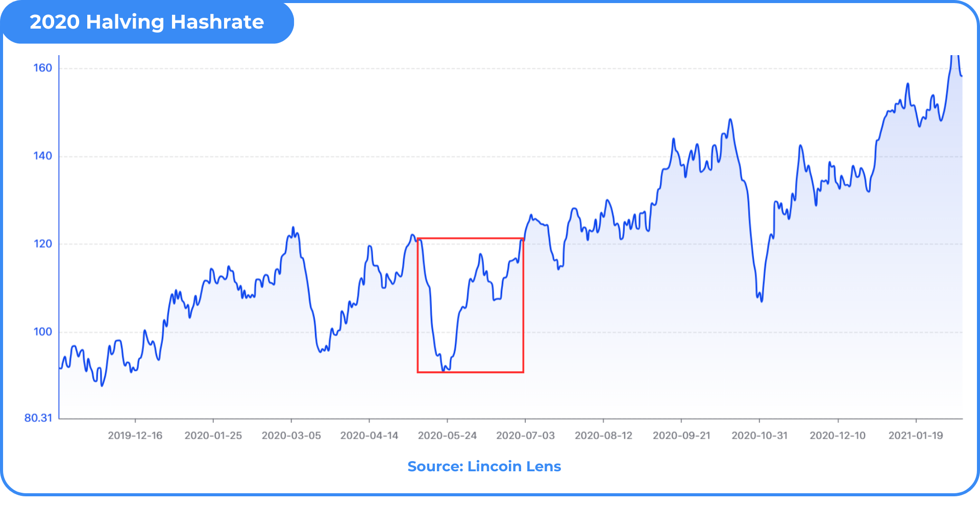
Task: Click the 2020-10-31 date label
Action: pos(759,436)
